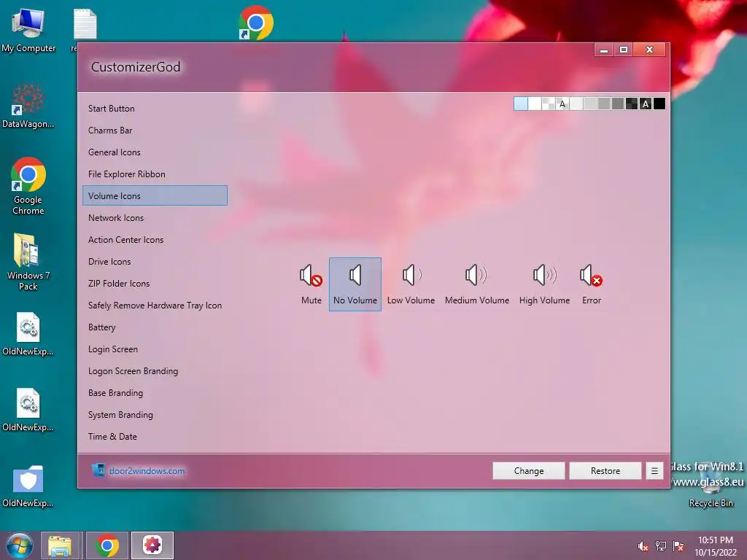This screenshot has width=747, height=560.
Task: Click the Restore button
Action: coord(605,471)
